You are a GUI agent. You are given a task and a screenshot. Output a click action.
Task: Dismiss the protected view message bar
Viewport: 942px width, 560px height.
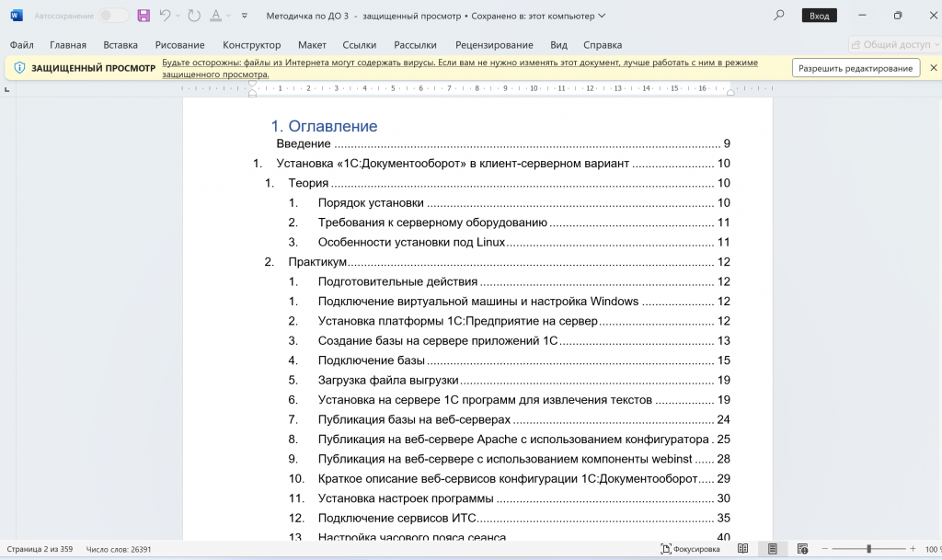[x=934, y=68]
